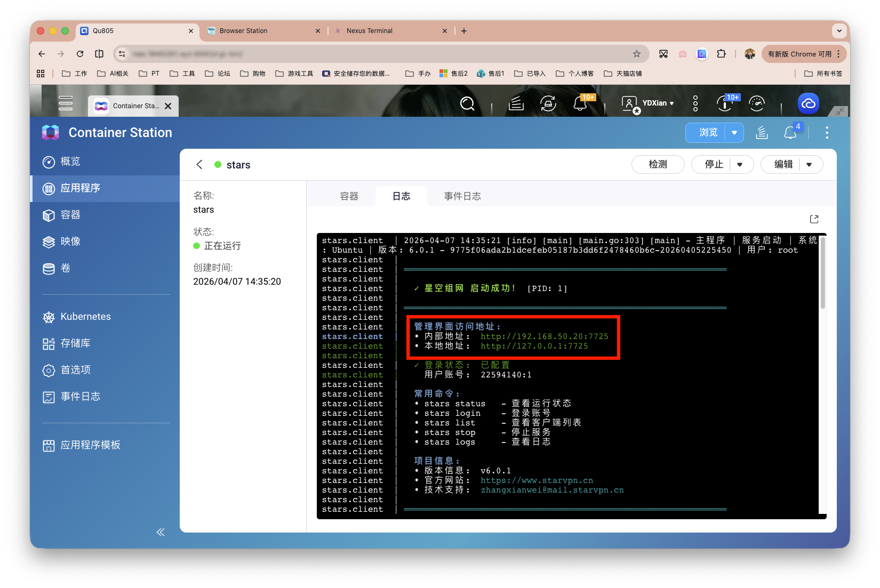Click the pop-out log window icon
Image resolution: width=880 pixels, height=588 pixels.
tap(814, 219)
